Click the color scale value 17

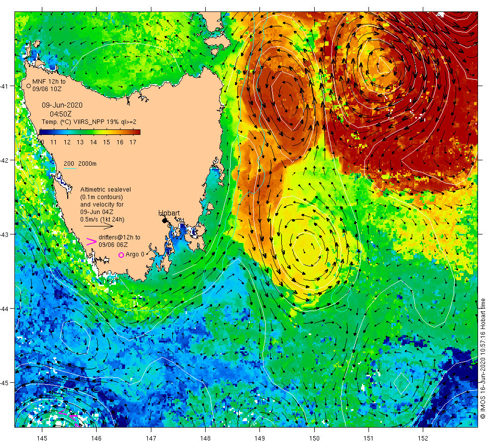133,142
